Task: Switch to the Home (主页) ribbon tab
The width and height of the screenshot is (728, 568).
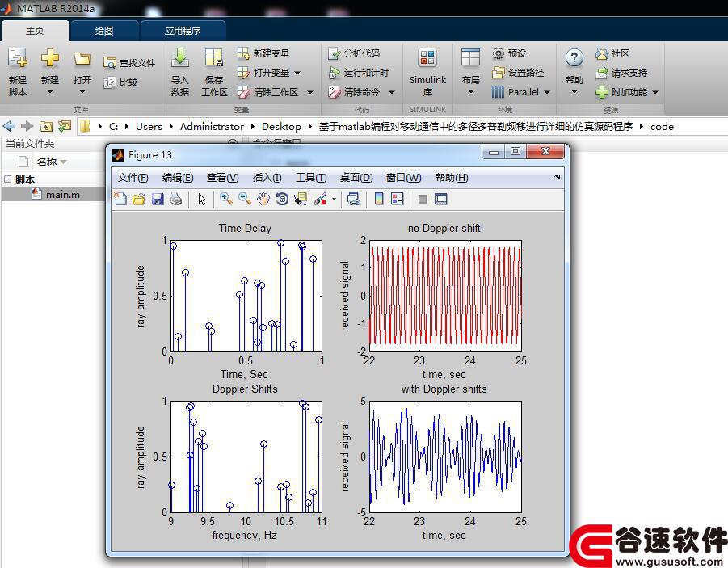Action: [x=35, y=31]
